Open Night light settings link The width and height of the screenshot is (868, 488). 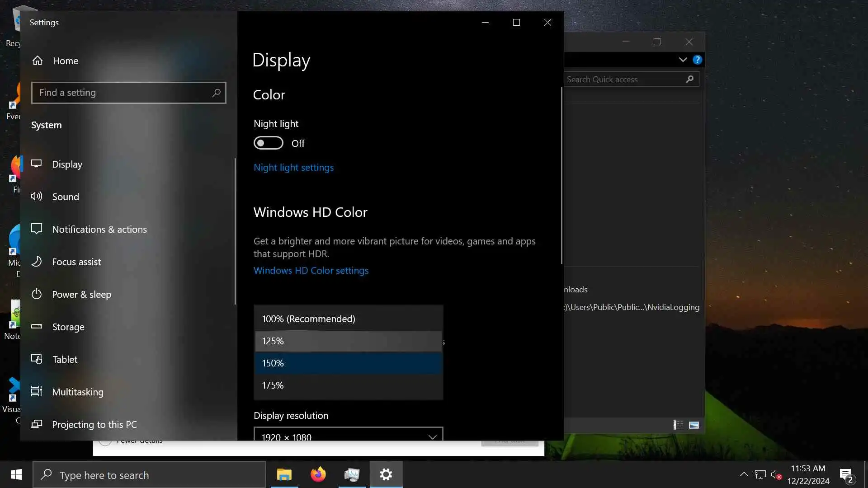tap(293, 168)
